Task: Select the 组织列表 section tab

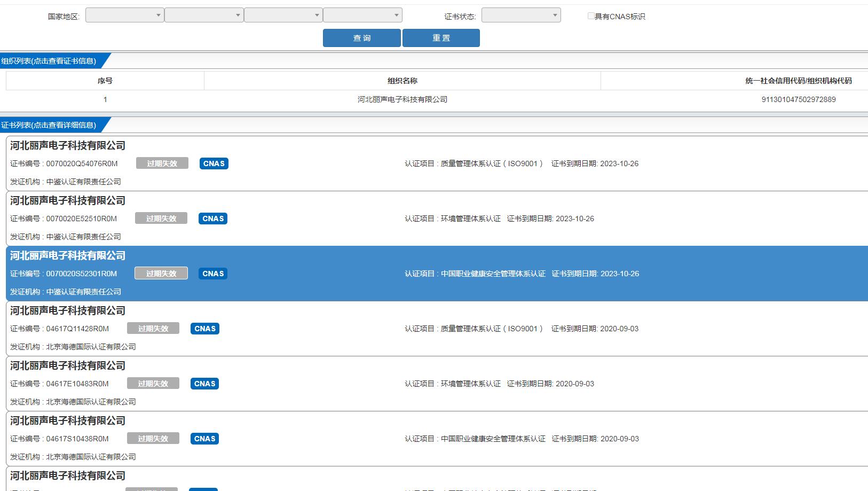Action: (53, 61)
